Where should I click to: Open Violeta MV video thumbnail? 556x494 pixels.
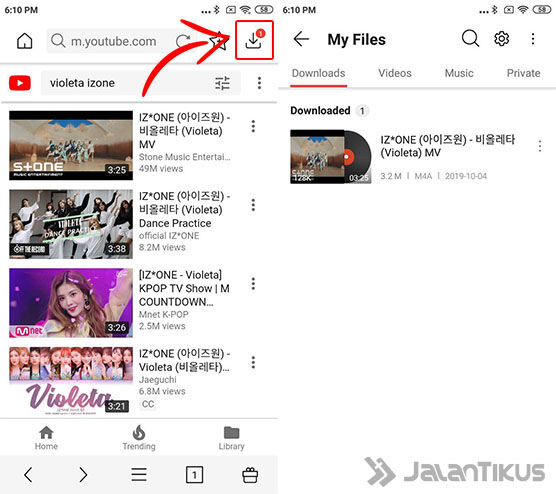tap(71, 145)
